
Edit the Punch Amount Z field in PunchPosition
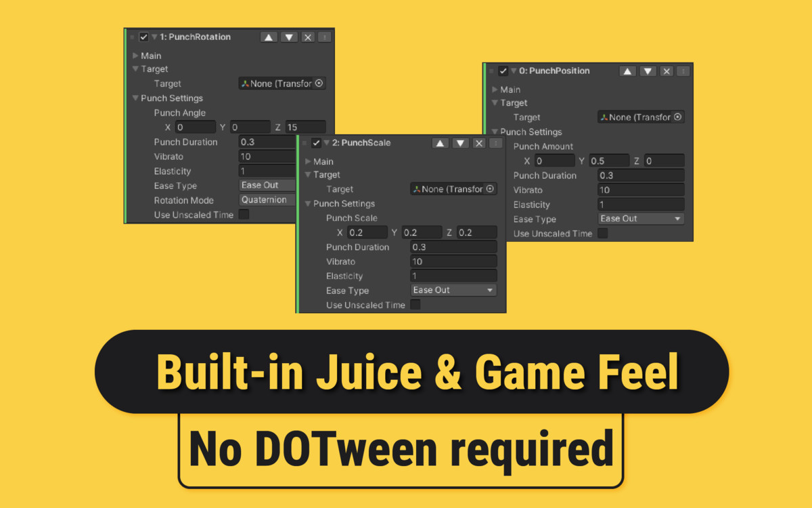click(664, 161)
